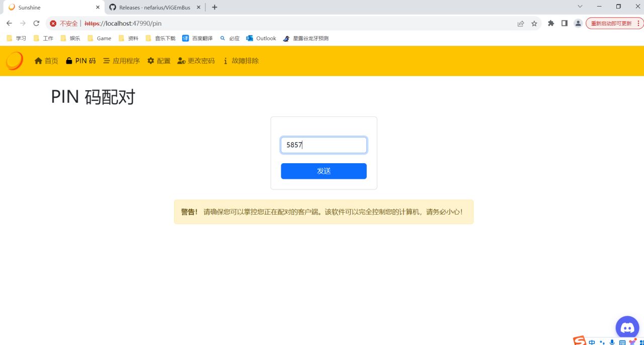This screenshot has height=345, width=644.
Task: Open the Chrome profile avatar
Action: tap(578, 23)
